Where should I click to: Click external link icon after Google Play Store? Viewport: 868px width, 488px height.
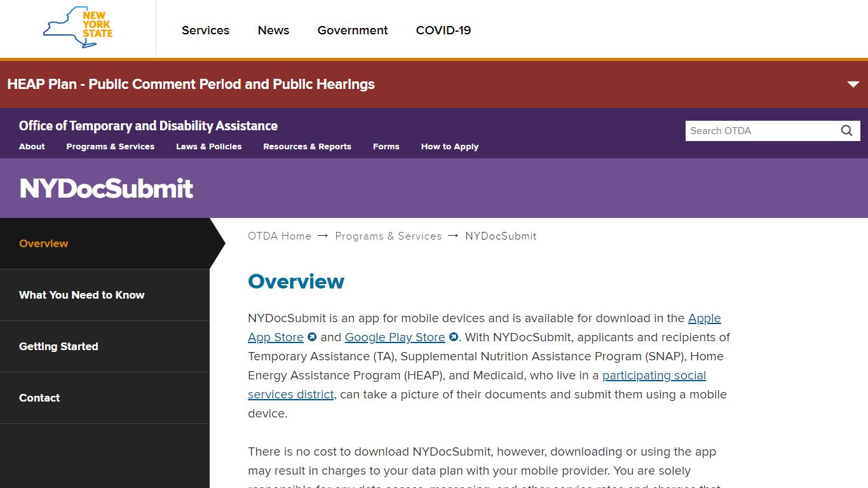454,337
